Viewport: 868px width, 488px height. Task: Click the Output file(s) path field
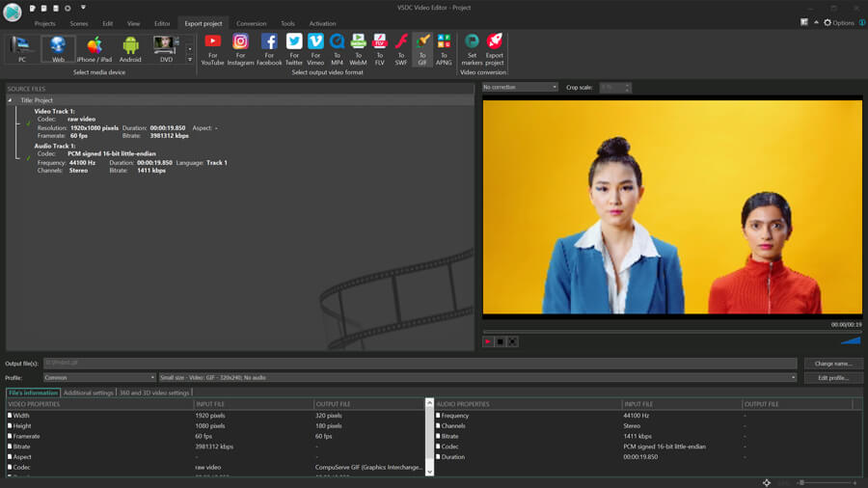tap(420, 364)
